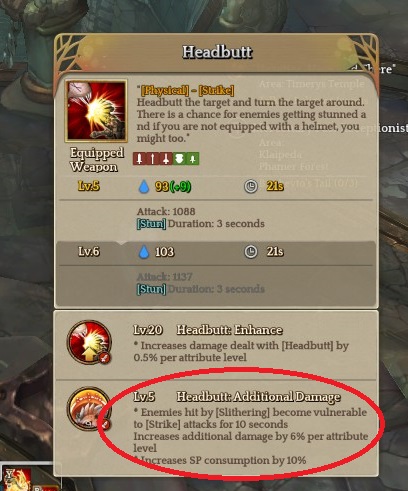Click the first red weapon type icon
The height and width of the screenshot is (491, 408).
pyautogui.click(x=139, y=159)
